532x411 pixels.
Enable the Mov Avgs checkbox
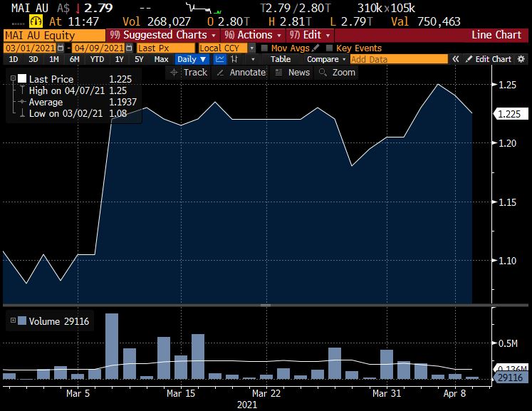pos(264,48)
